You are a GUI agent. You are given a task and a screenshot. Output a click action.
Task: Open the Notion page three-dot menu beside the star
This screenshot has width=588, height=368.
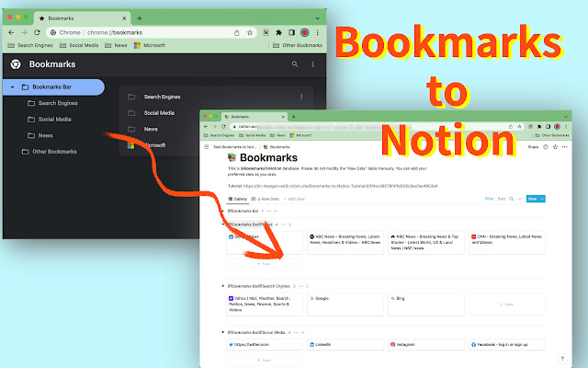click(565, 147)
